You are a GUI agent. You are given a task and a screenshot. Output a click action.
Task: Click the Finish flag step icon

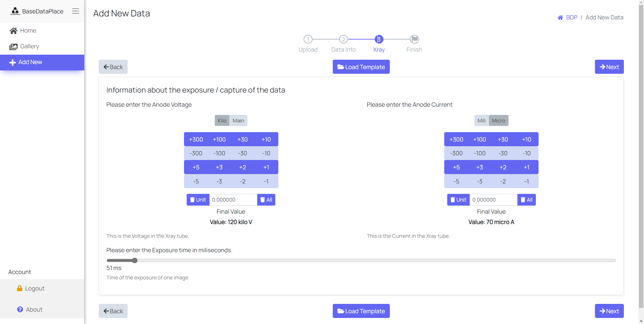(x=414, y=39)
